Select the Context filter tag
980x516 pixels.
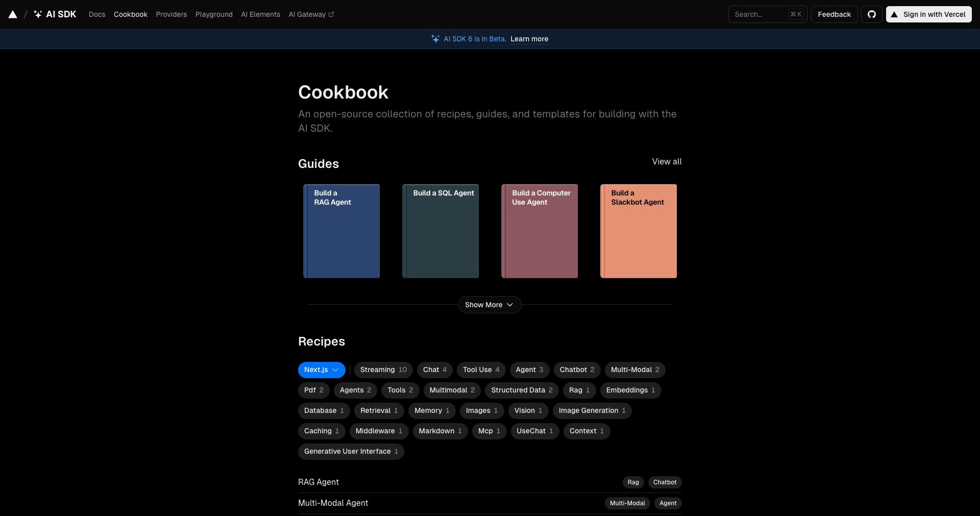586,431
